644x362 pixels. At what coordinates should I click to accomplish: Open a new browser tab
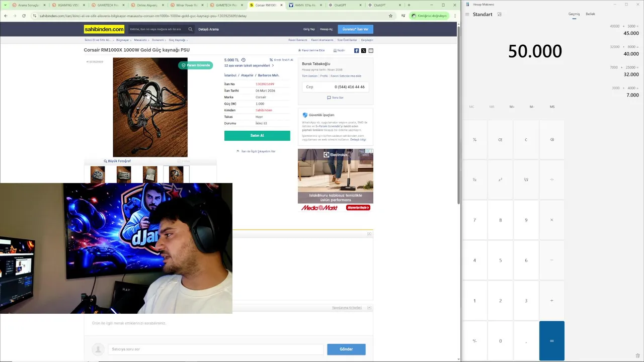pos(409,5)
